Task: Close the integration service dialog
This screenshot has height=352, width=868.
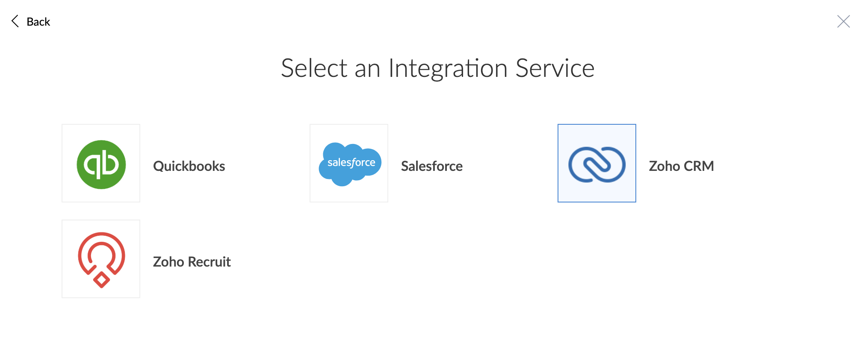Action: coord(843,21)
